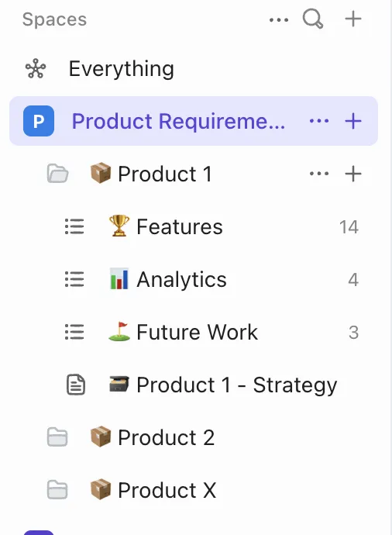Expand the Product X folder icon
Image resolution: width=392 pixels, height=535 pixels.
[57, 490]
